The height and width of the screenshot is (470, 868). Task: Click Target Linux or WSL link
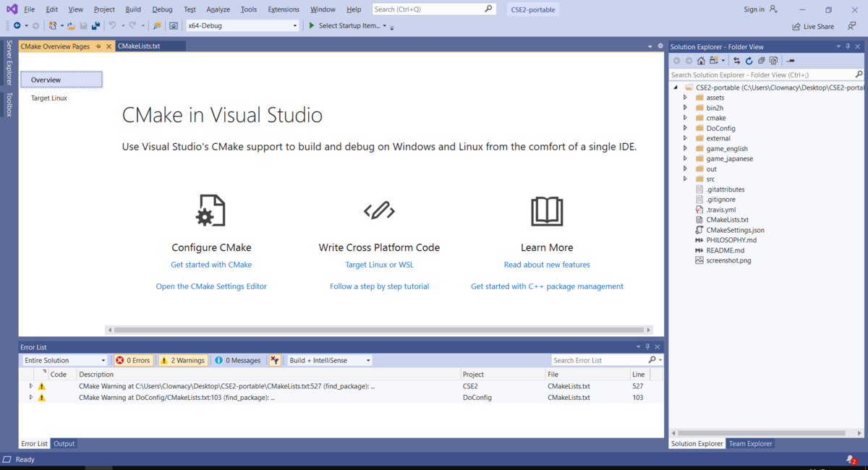(x=380, y=265)
